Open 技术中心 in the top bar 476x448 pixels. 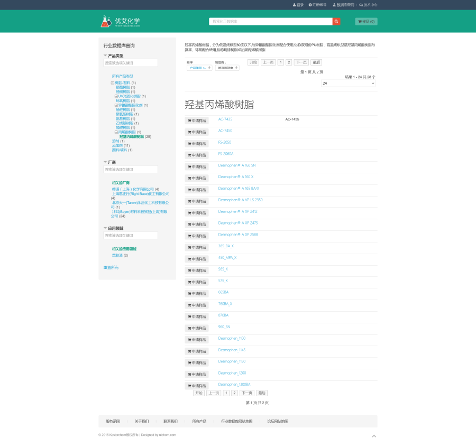pos(368,5)
